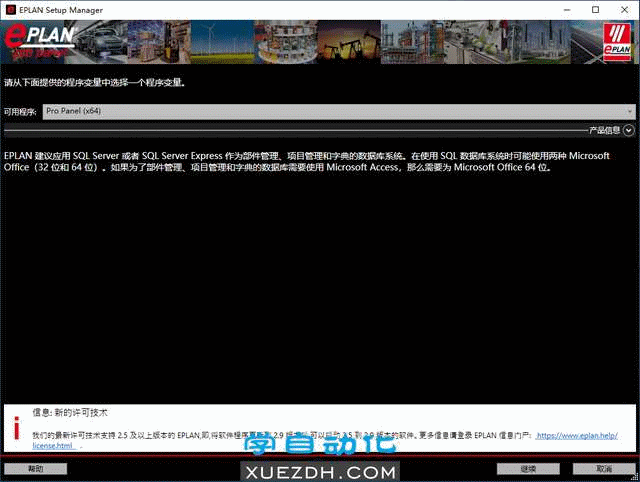This screenshot has height=482, width=640.
Task: Click the 产品信息 label text
Action: [604, 130]
